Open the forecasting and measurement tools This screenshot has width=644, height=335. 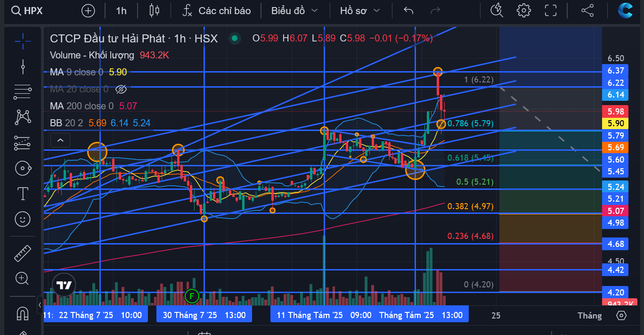23,142
